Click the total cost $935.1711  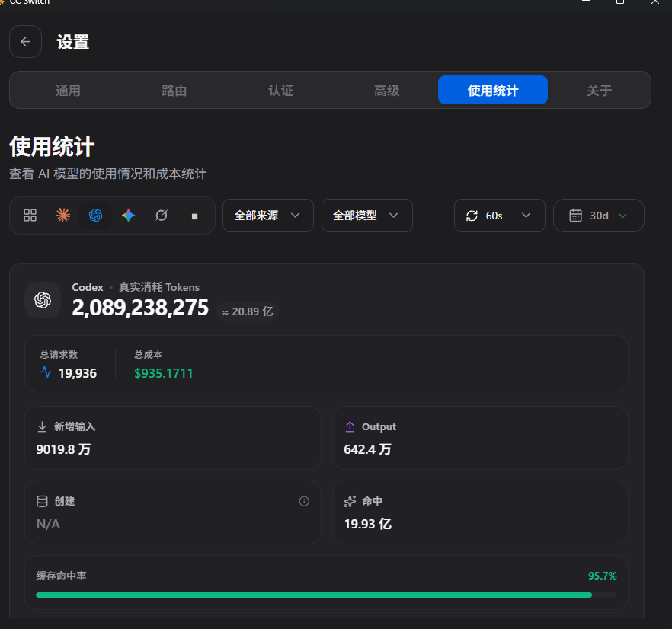pos(163,373)
